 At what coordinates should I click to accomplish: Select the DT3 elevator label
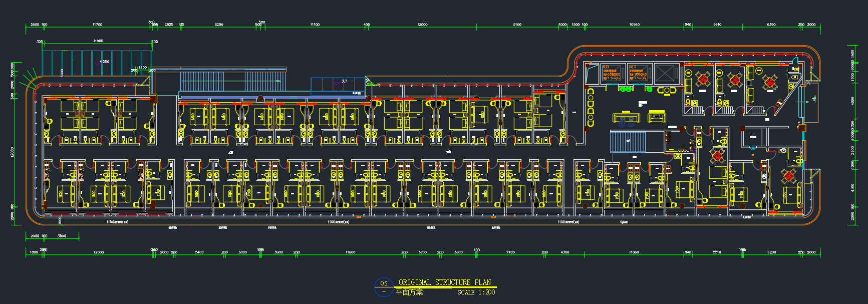coord(633,67)
